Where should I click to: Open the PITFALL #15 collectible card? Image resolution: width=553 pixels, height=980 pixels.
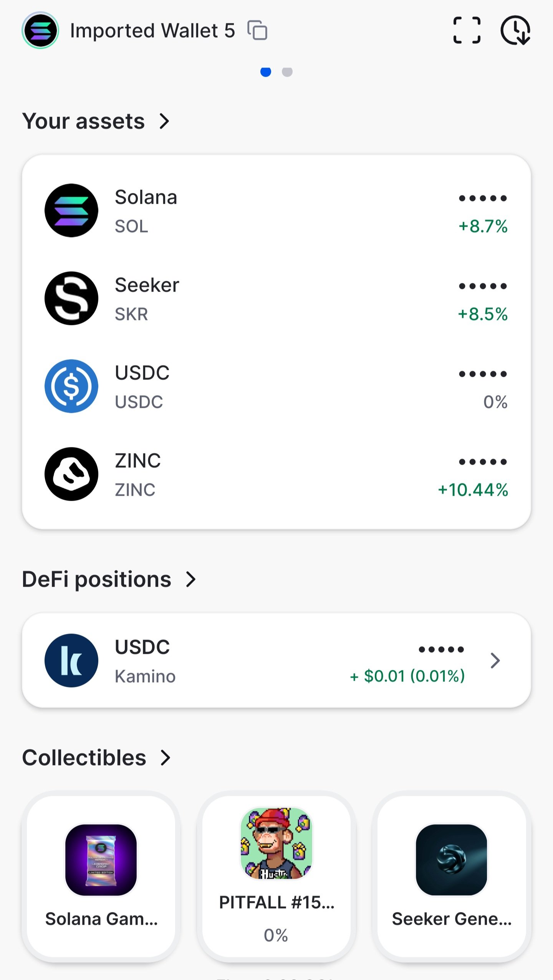pos(276,877)
